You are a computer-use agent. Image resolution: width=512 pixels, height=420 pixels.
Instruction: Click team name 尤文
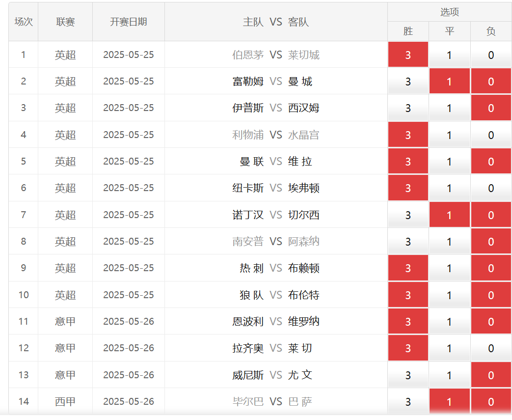pos(300,375)
